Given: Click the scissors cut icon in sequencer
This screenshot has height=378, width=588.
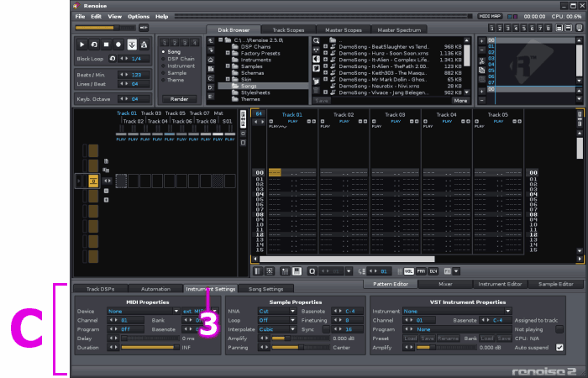Looking at the screenshot, I should click(x=482, y=61).
